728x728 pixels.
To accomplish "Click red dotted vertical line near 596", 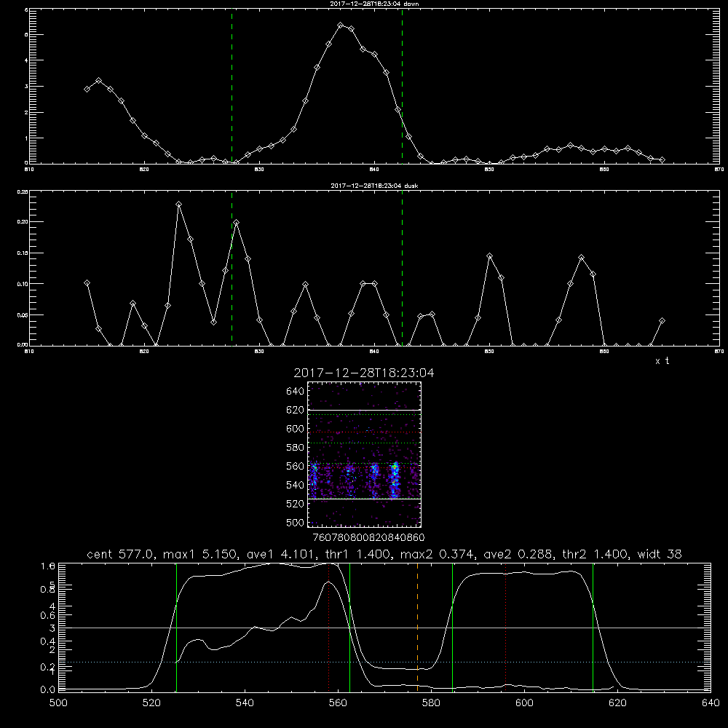I will (506, 627).
